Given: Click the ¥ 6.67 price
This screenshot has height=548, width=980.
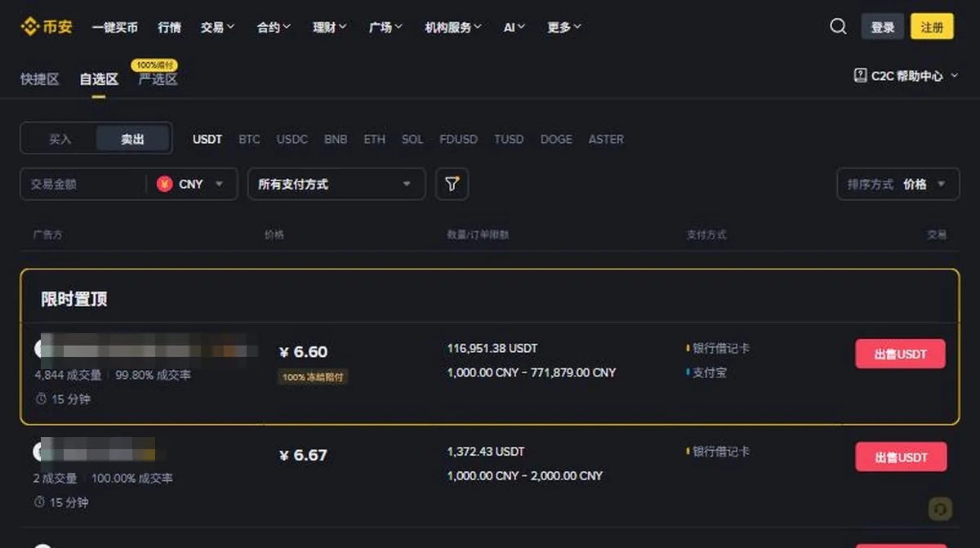Looking at the screenshot, I should tap(303, 455).
